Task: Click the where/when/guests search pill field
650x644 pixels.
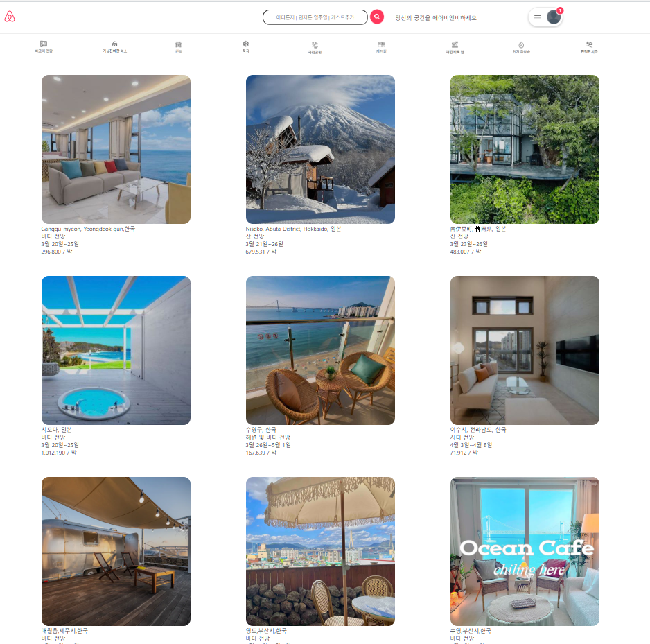Action: pyautogui.click(x=315, y=17)
